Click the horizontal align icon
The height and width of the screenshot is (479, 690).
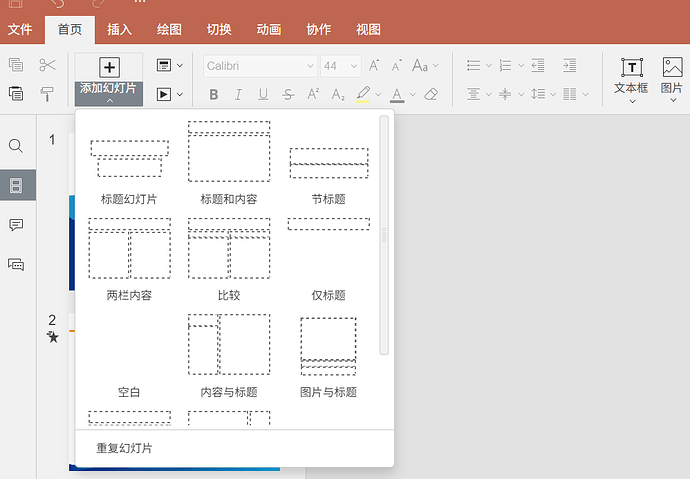(474, 94)
